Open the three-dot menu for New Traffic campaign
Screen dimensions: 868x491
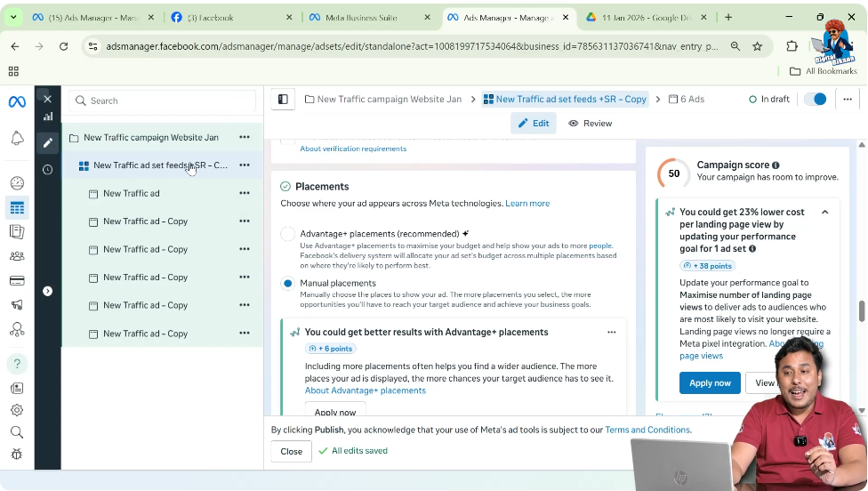pyautogui.click(x=244, y=138)
